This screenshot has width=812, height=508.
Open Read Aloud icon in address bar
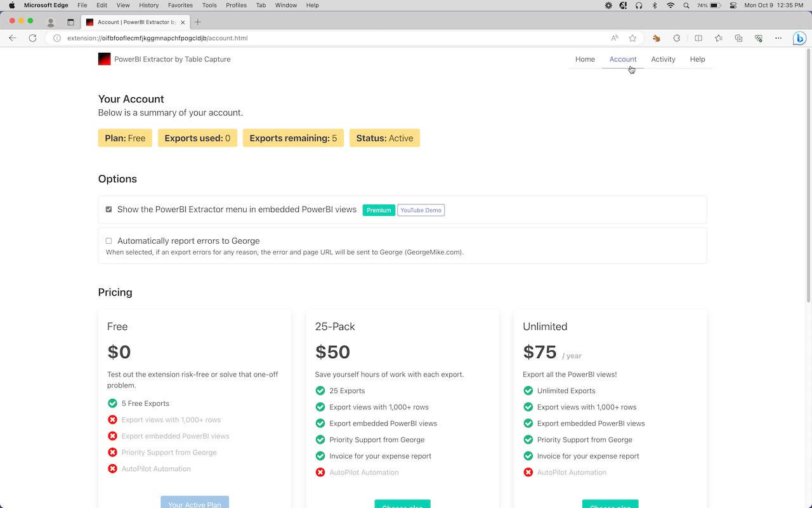pyautogui.click(x=614, y=38)
